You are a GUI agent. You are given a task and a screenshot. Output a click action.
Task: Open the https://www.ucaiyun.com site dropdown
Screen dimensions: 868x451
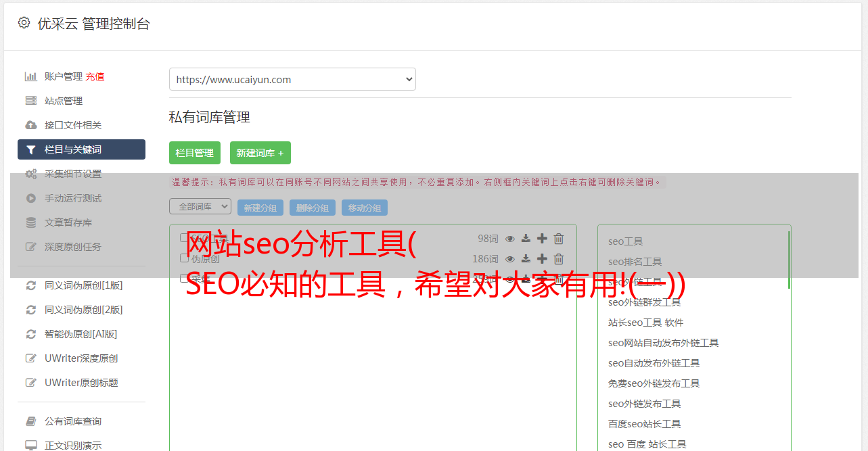point(292,79)
